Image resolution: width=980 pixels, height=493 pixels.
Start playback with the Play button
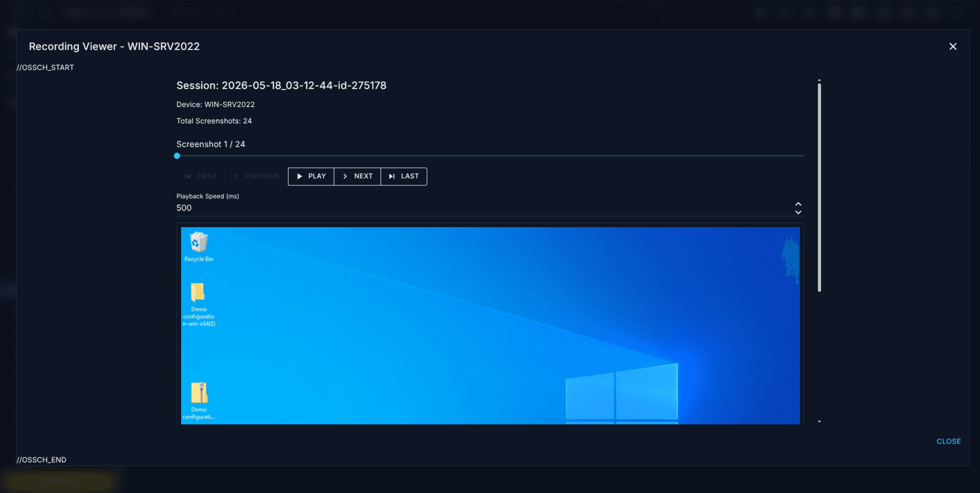pyautogui.click(x=311, y=176)
